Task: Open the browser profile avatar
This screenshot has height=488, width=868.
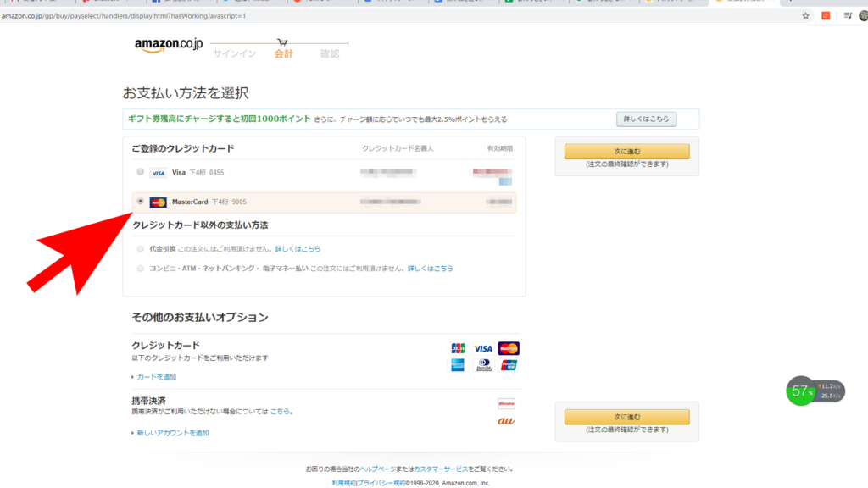Action: pos(864,16)
